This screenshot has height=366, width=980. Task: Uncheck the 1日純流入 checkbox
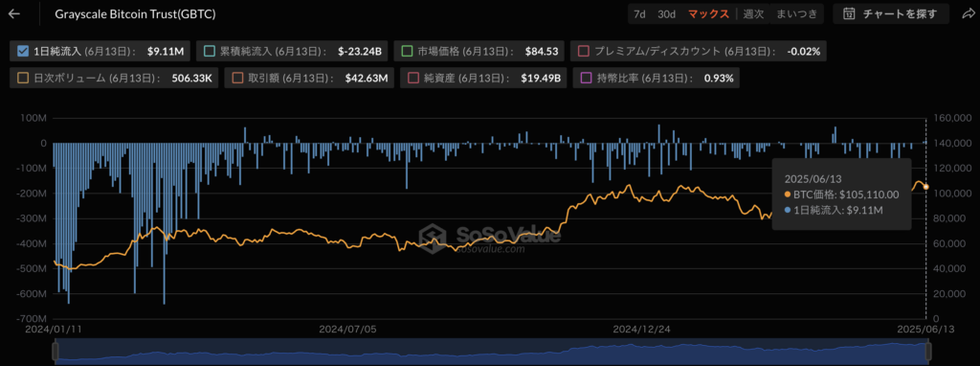tap(24, 52)
